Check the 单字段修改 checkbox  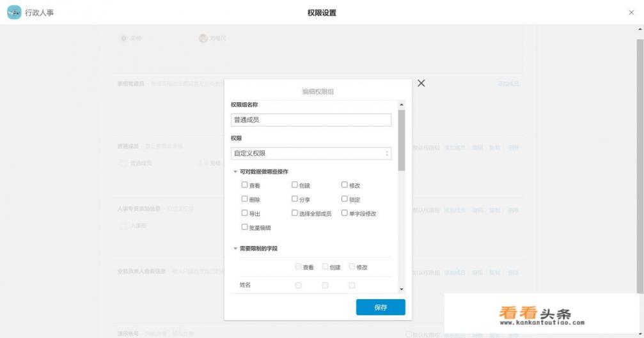[x=345, y=213]
